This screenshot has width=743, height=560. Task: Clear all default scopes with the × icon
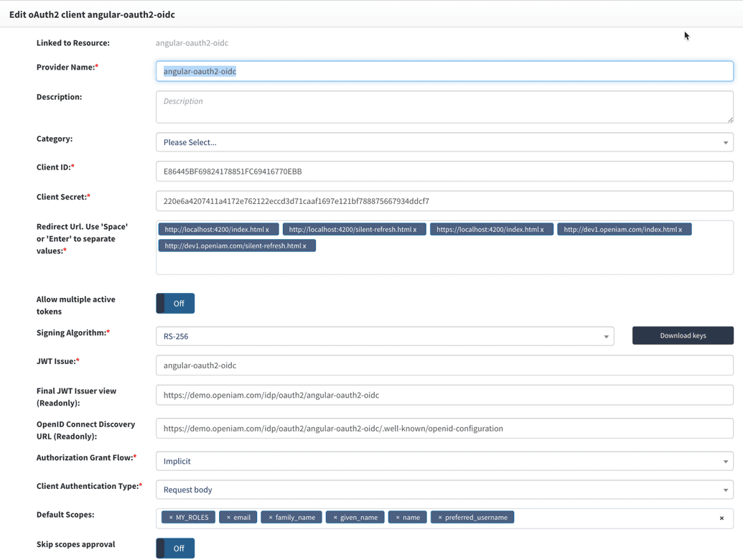pos(721,516)
